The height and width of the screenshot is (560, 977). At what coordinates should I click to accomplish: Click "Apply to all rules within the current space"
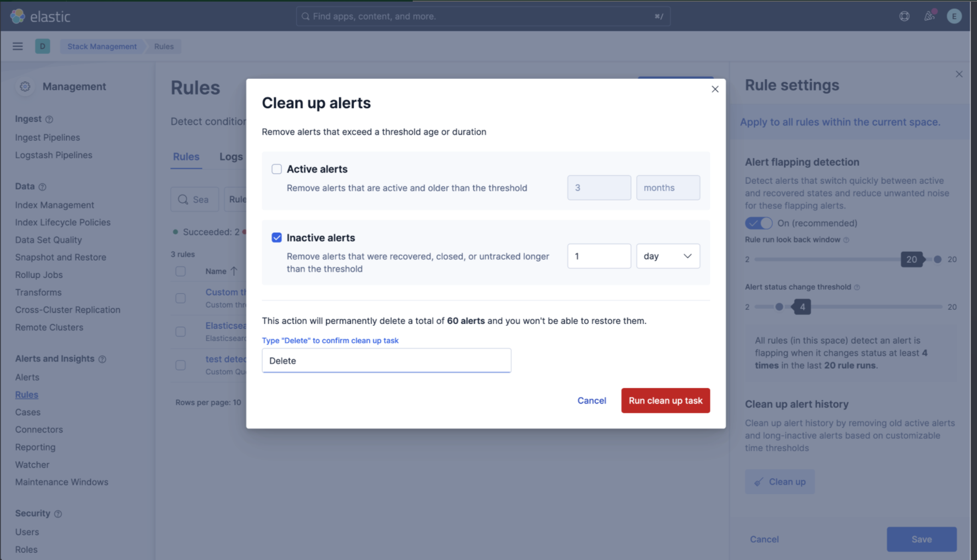click(840, 122)
